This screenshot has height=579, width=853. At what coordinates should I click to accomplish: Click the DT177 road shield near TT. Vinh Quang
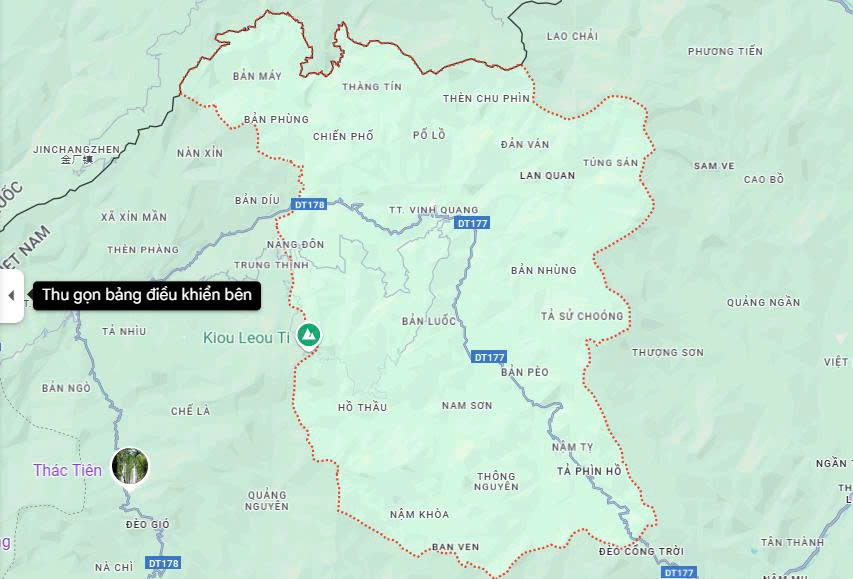[472, 223]
